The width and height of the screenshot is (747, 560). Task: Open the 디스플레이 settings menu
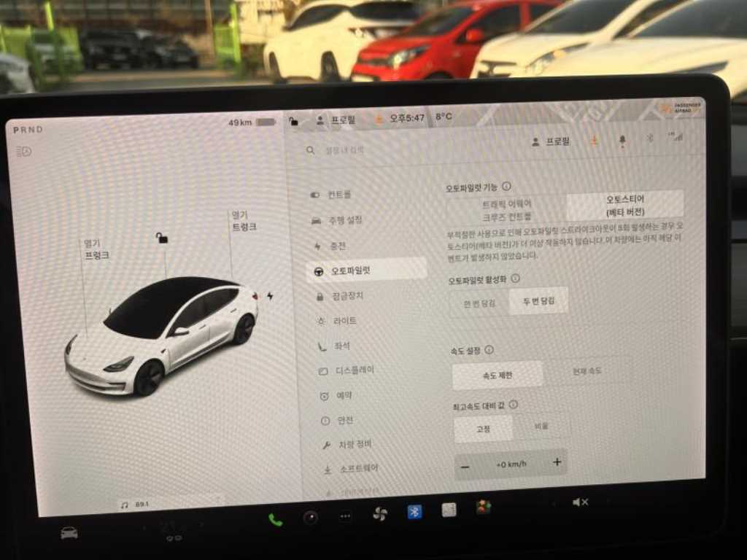(x=354, y=370)
